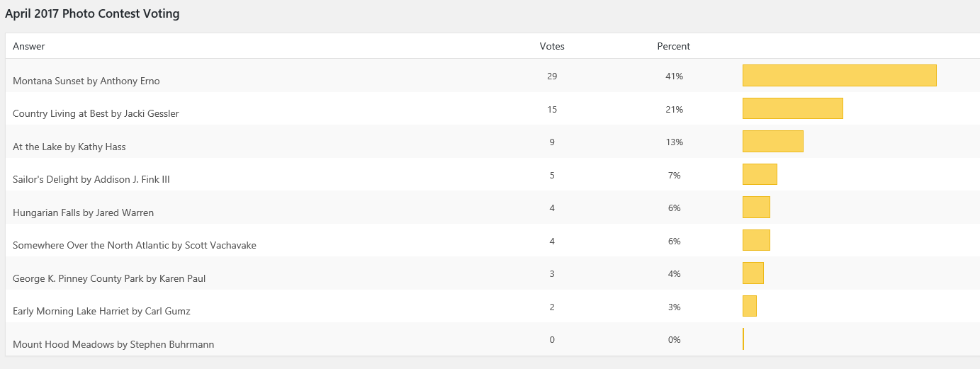The image size is (980, 369).
Task: Click At the Lake by Kathy Hass
Action: click(69, 147)
